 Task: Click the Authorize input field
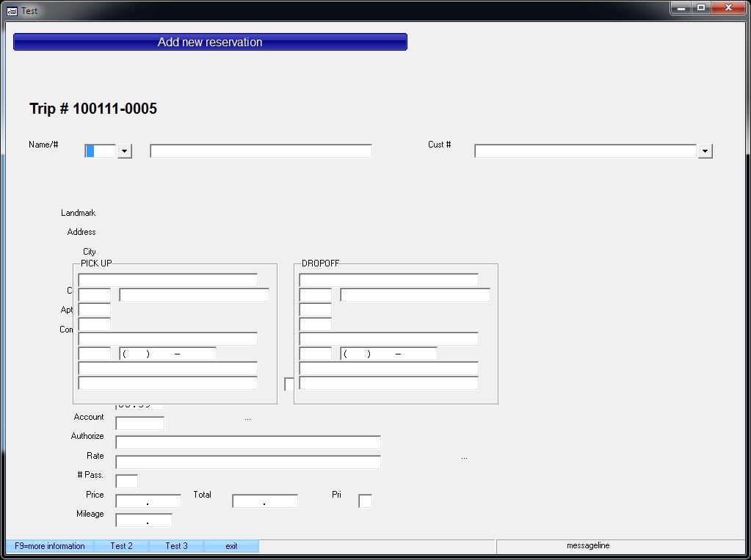[248, 443]
